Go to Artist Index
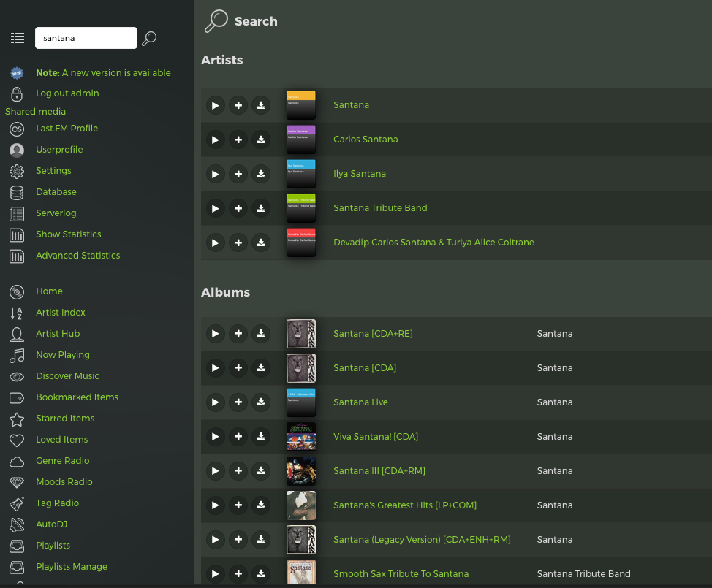Viewport: 712px width, 588px height. coord(61,313)
